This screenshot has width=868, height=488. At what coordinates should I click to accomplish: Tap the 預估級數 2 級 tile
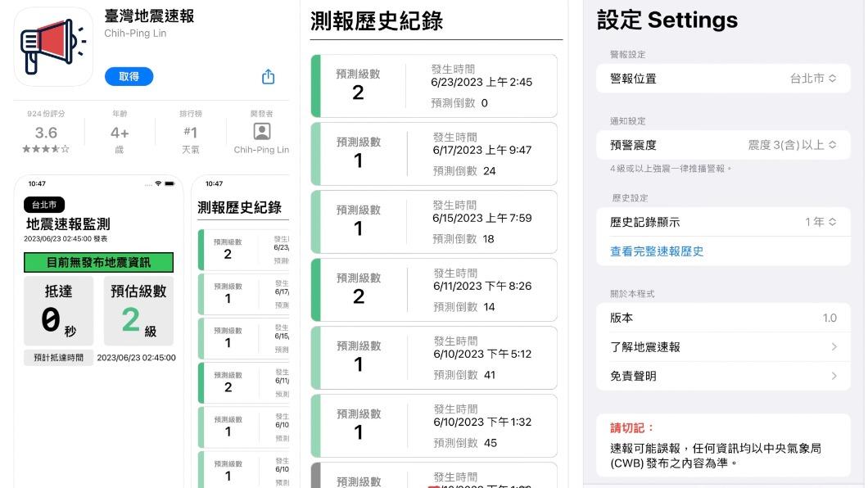(x=138, y=311)
